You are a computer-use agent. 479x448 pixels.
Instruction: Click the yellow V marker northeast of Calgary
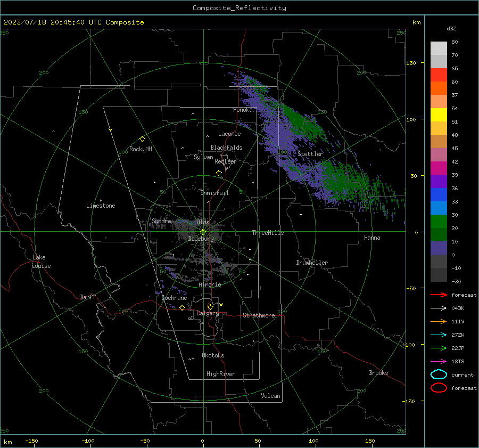[x=221, y=305]
